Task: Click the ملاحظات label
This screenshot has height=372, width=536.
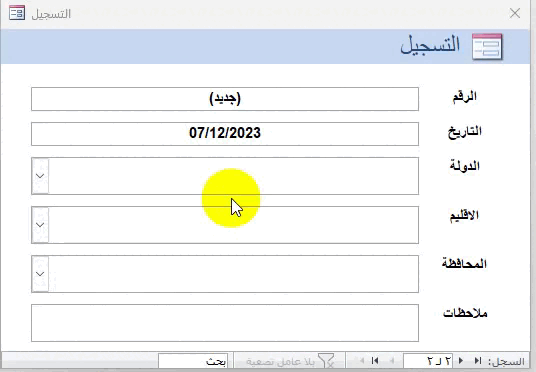Action: pyautogui.click(x=465, y=313)
